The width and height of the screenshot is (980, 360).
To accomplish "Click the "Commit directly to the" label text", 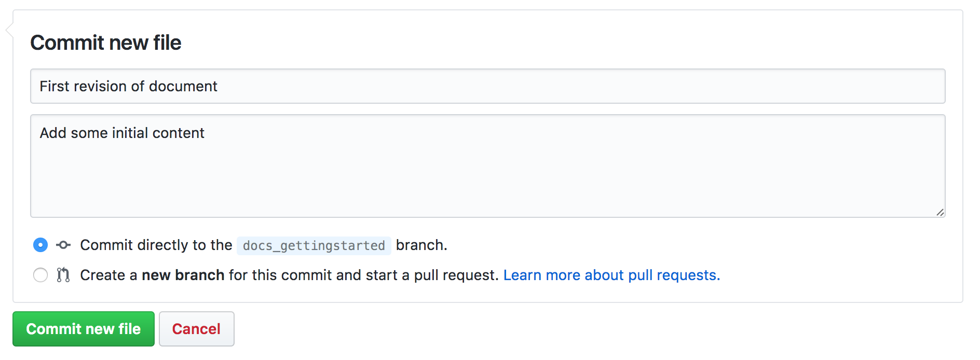I will 156,245.
